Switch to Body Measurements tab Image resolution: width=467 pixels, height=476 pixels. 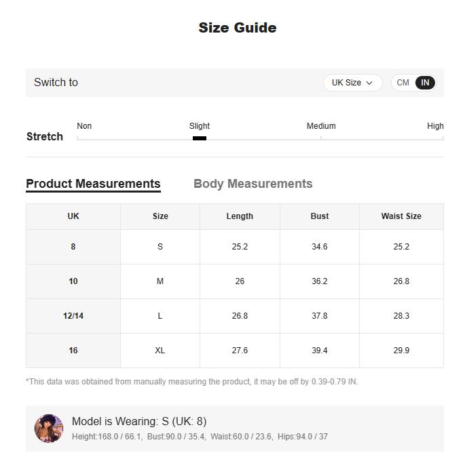[253, 184]
